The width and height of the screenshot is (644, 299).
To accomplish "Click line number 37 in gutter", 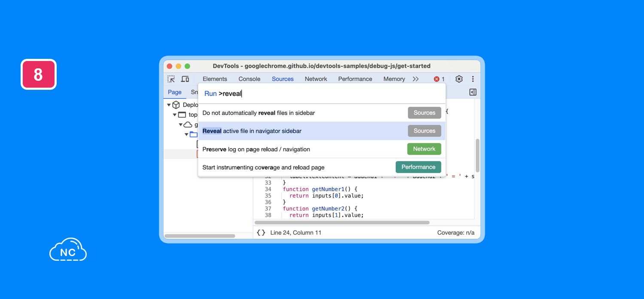I will [x=268, y=209].
